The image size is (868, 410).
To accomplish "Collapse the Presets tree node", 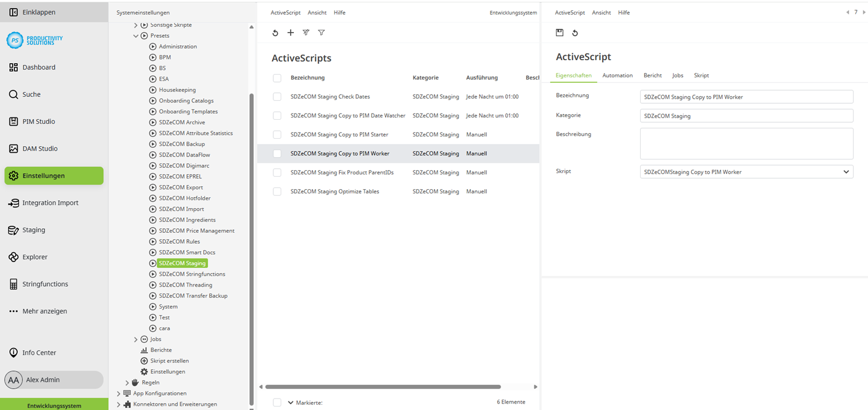I will [137, 35].
